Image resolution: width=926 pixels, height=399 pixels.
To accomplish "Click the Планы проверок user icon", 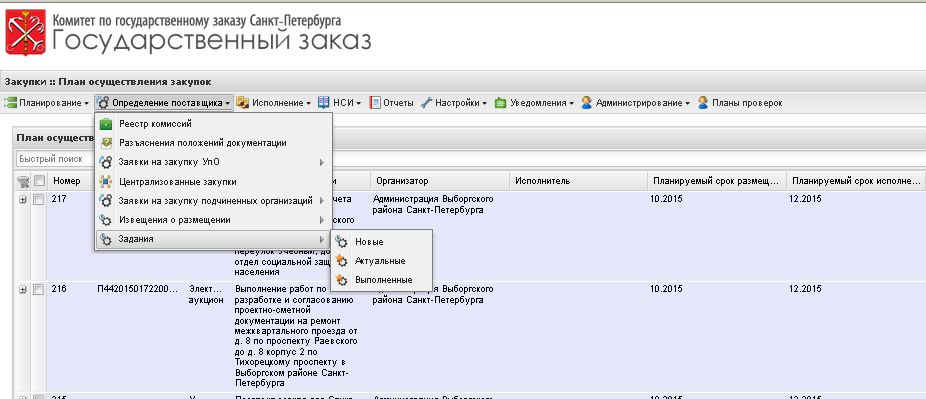I will [703, 103].
